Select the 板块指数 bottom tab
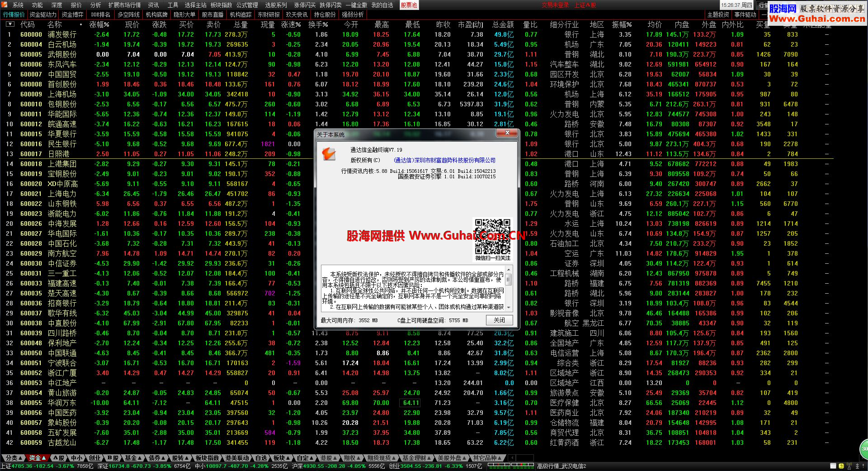This screenshot has height=471, width=868. (207, 458)
